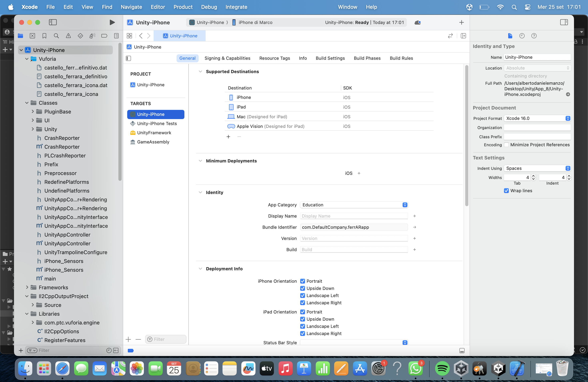Add a supported destination with plus
Viewport: 588px width, 382px height.
click(228, 137)
